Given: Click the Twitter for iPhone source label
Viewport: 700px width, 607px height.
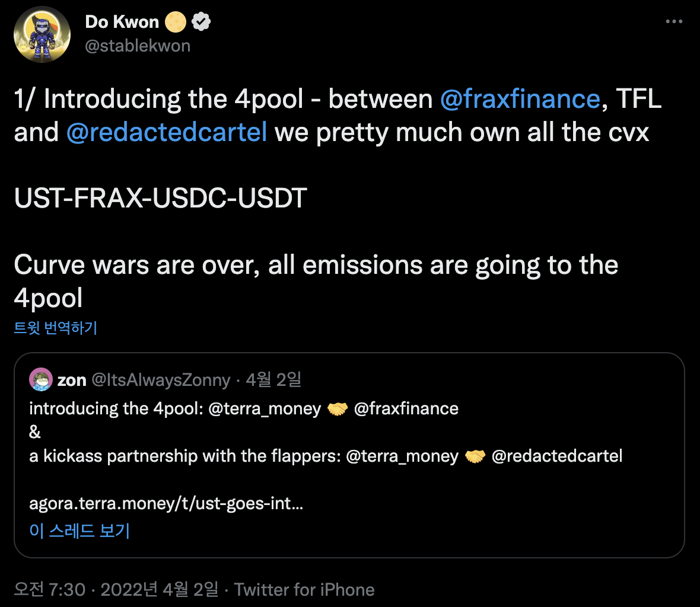Looking at the screenshot, I should tap(304, 590).
